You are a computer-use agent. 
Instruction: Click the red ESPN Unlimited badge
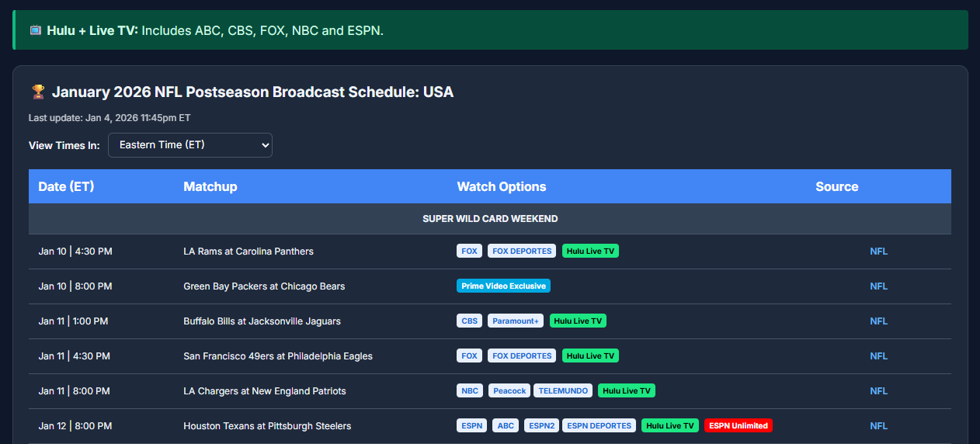tap(738, 425)
